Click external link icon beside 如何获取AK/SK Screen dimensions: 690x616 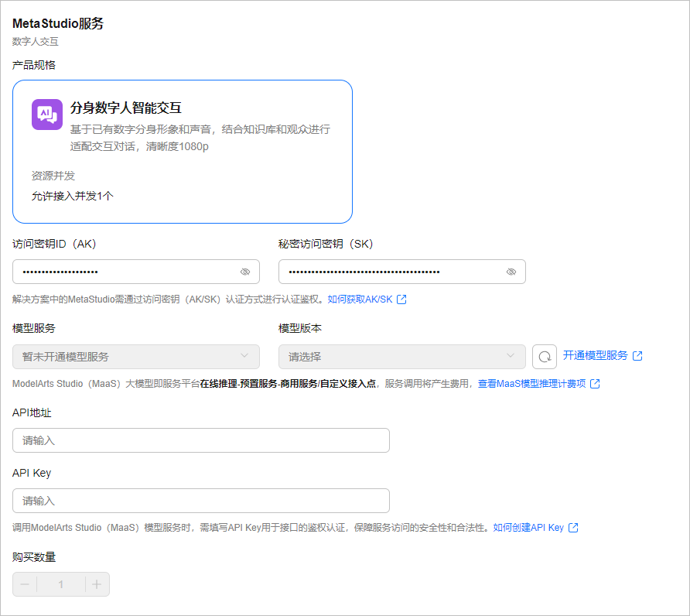tap(401, 299)
